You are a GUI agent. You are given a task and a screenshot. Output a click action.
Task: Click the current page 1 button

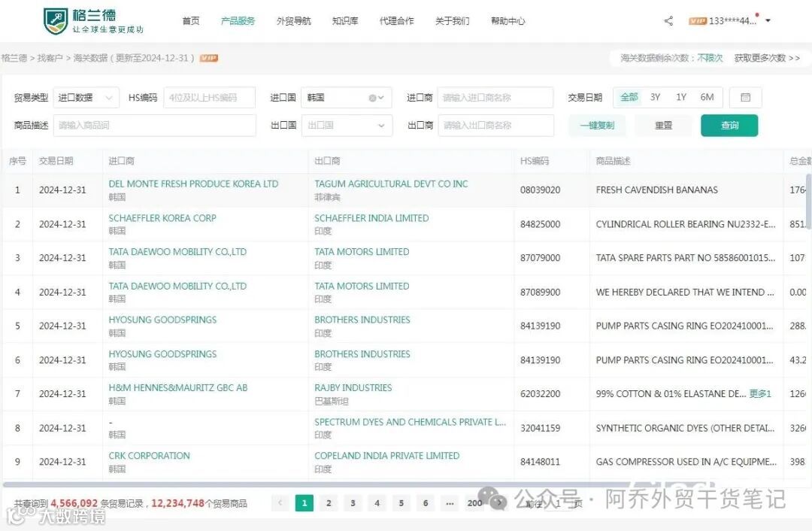point(304,503)
